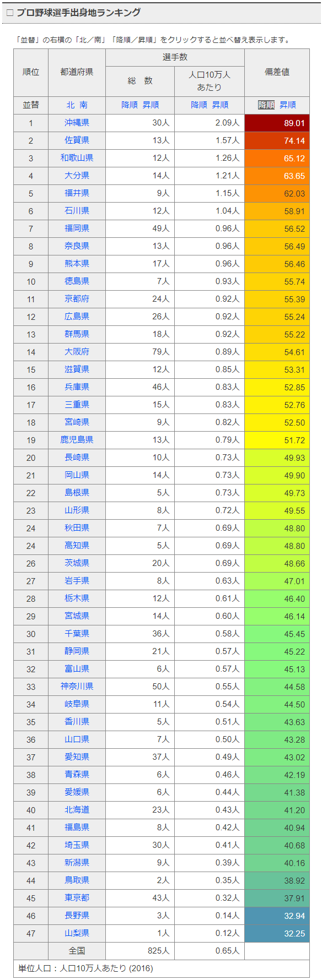
Task: Go to 宮城県 page
Action: tap(77, 616)
